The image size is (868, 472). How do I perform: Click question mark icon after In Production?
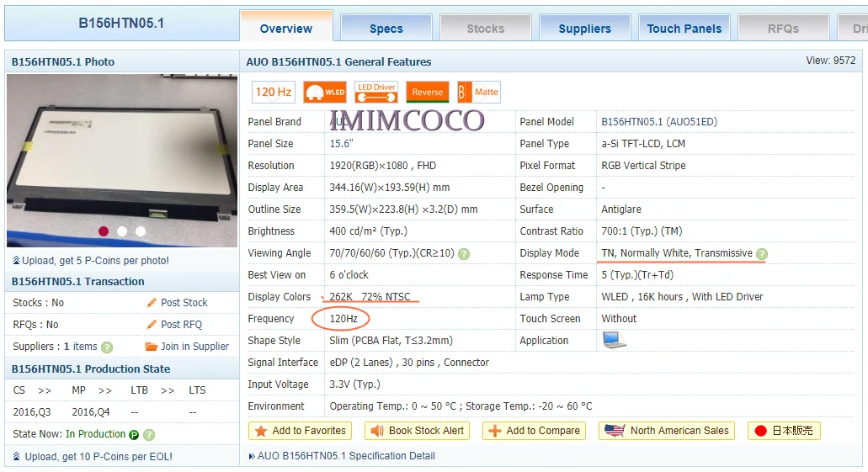[x=149, y=435]
